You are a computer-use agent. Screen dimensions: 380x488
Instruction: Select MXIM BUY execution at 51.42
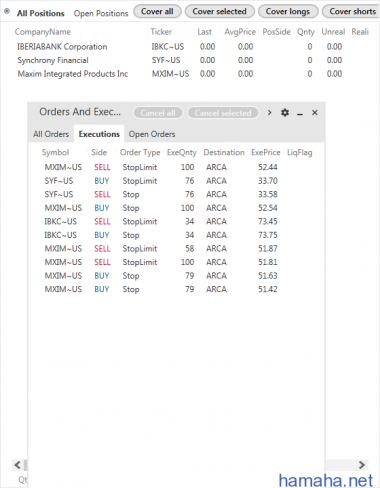point(177,289)
